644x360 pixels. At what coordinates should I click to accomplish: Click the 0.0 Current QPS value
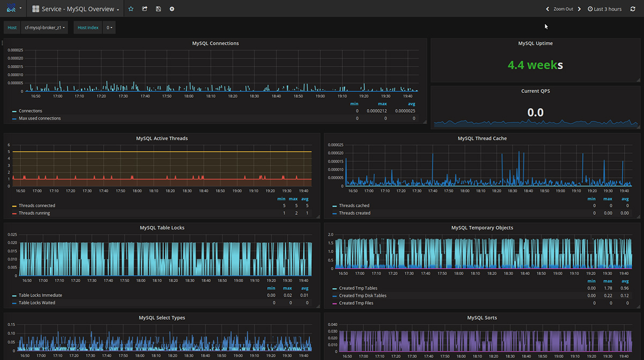click(535, 112)
